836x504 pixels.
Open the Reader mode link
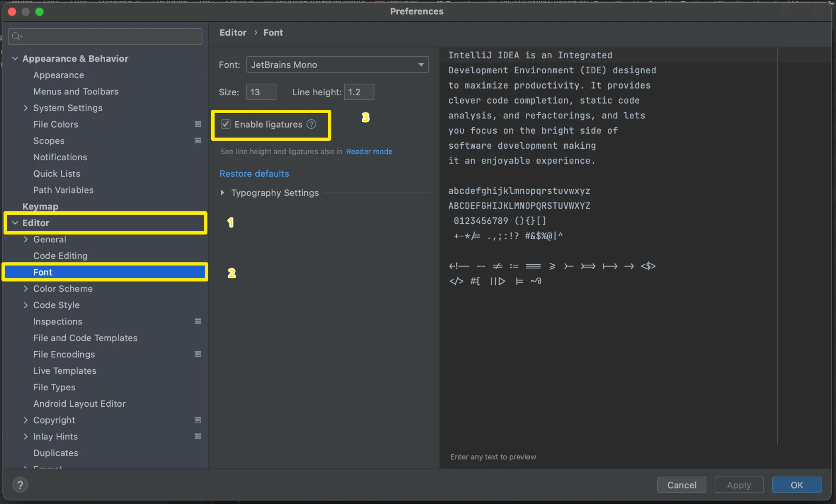coord(369,152)
